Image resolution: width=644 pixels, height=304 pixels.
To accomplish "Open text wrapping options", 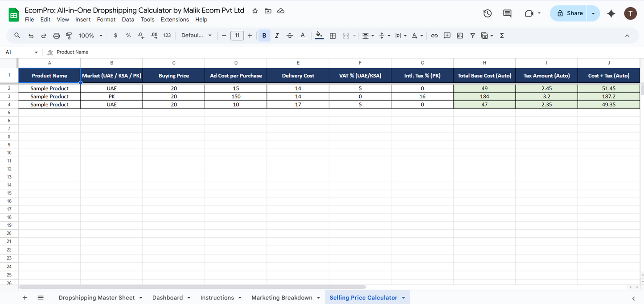I will click(401, 36).
